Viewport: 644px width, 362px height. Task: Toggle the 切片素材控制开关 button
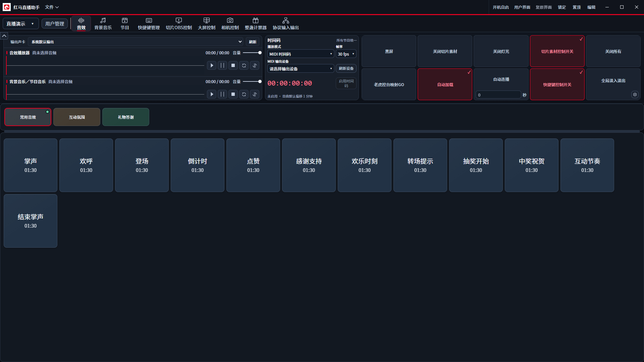557,51
